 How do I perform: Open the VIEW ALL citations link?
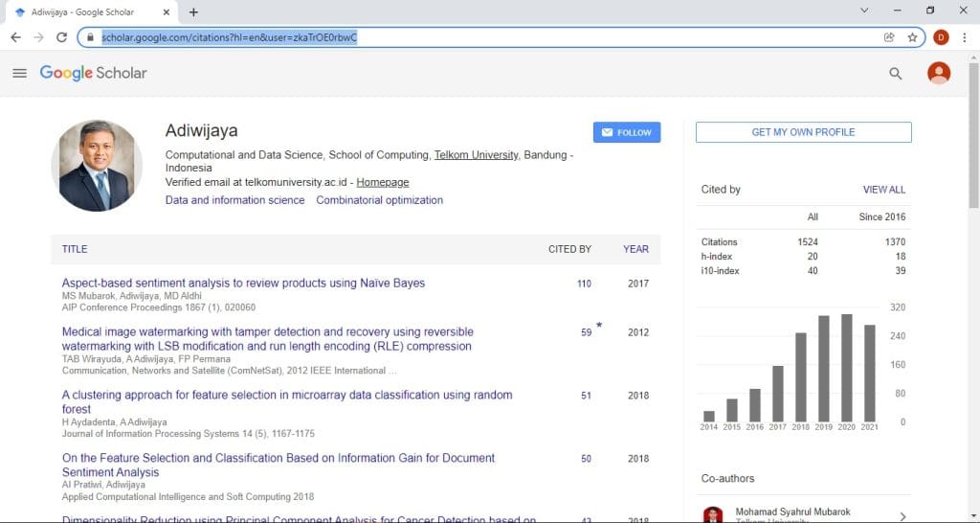click(x=883, y=190)
